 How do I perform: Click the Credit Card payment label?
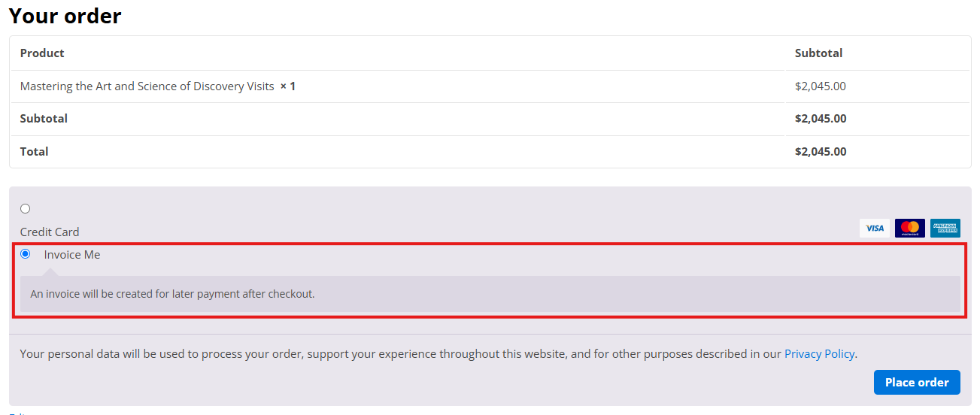(x=50, y=232)
